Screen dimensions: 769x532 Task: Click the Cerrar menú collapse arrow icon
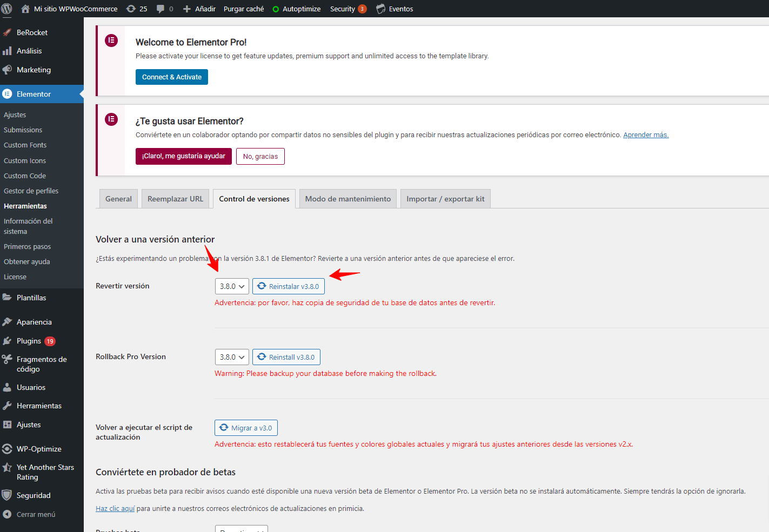(x=7, y=514)
